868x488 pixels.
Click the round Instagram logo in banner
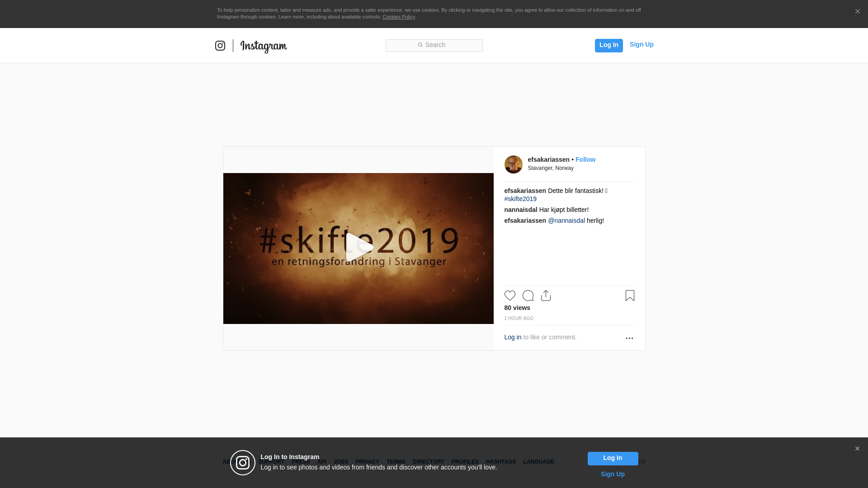[243, 463]
